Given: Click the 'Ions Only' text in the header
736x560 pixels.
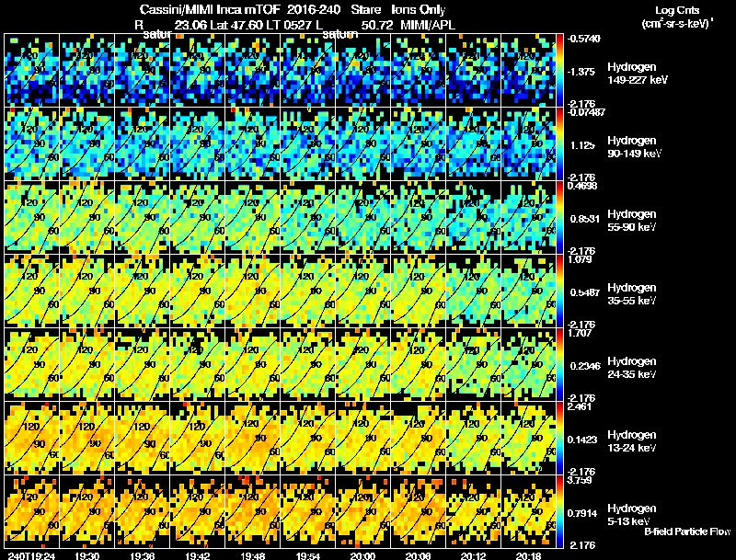Looking at the screenshot, I should tap(419, 10).
